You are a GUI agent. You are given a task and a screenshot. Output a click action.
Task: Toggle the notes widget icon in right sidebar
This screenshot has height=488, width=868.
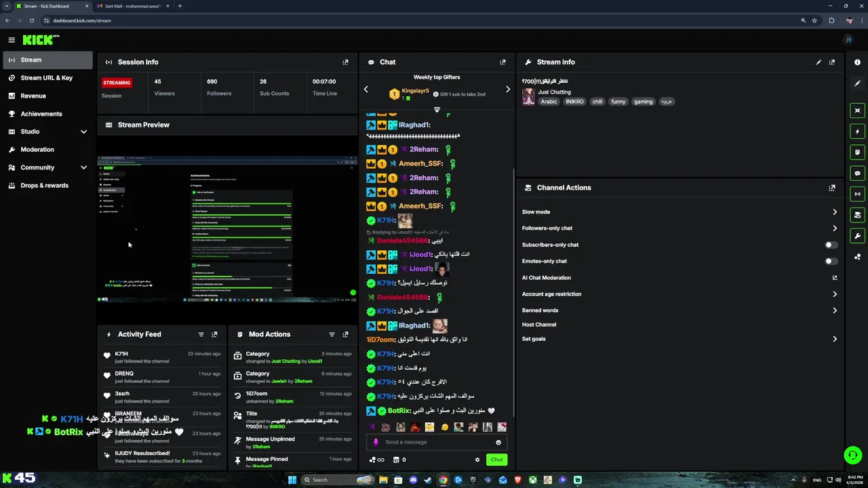(x=857, y=152)
